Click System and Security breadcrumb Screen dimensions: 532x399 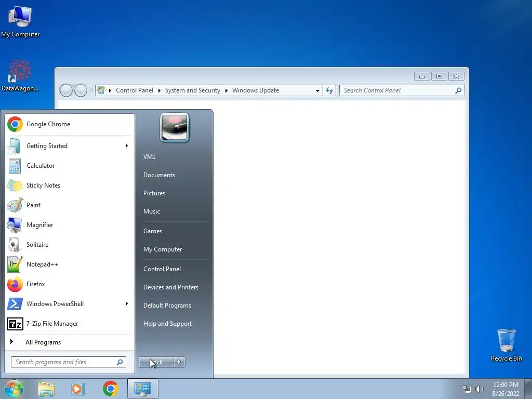click(x=192, y=90)
